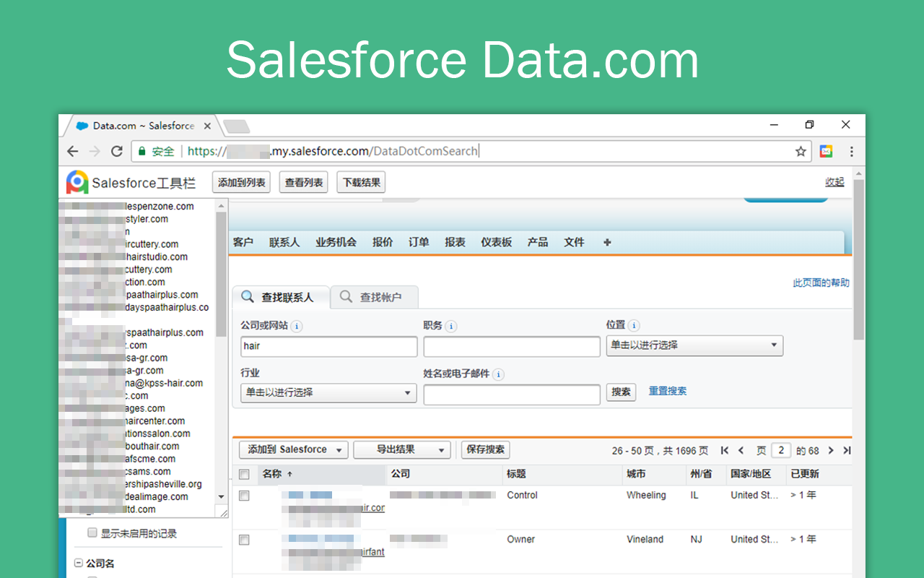Sort by the 已更新 column header
Viewport: 924px width, 578px height.
(x=818, y=474)
